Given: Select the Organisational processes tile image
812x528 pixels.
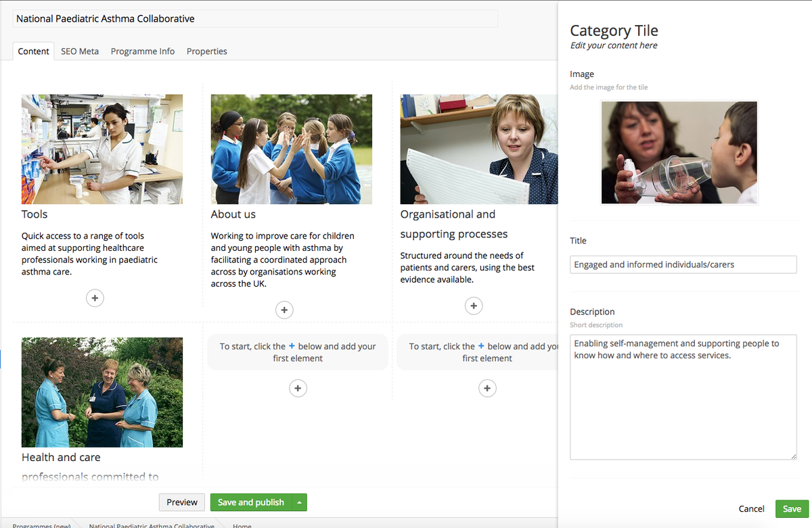Looking at the screenshot, I should 479,149.
